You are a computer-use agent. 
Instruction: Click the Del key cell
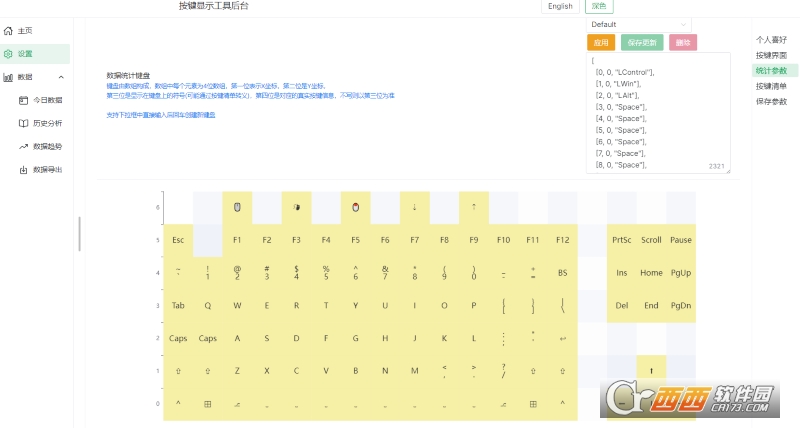coord(622,306)
